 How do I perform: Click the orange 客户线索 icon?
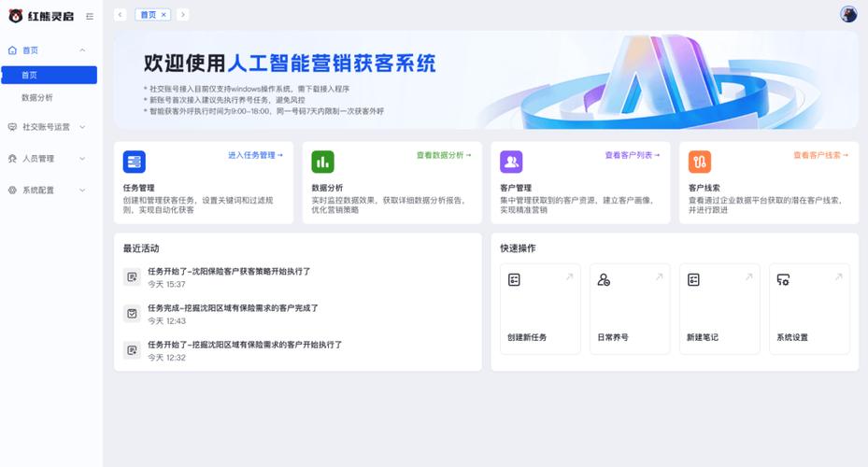700,162
